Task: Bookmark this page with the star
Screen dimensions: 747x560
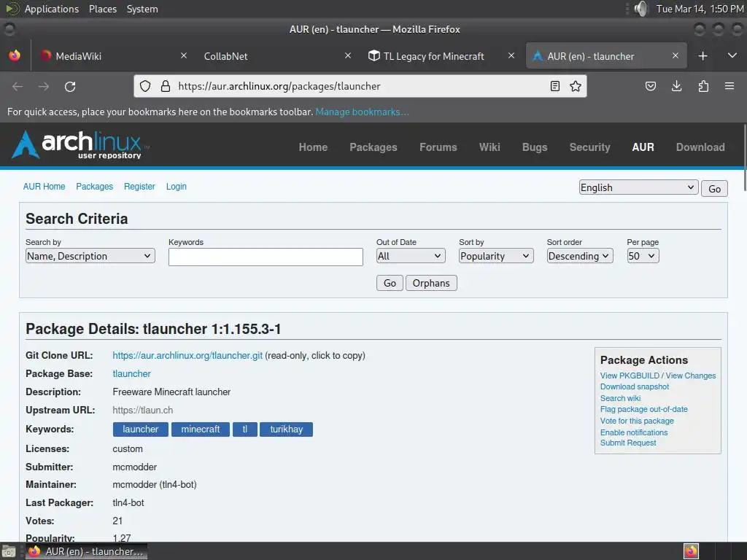Action: point(576,86)
